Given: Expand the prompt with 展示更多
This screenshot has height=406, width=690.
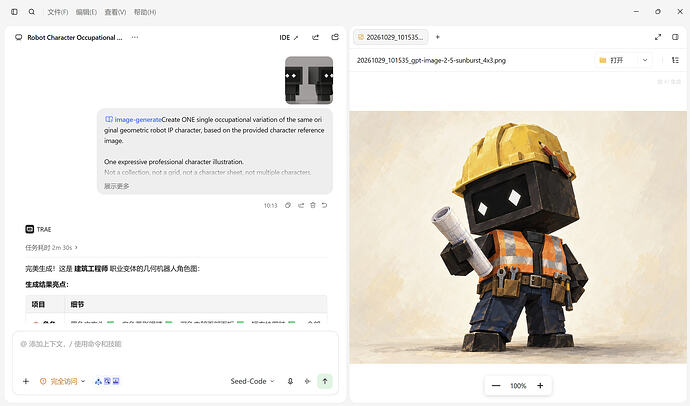Looking at the screenshot, I should coord(117,186).
